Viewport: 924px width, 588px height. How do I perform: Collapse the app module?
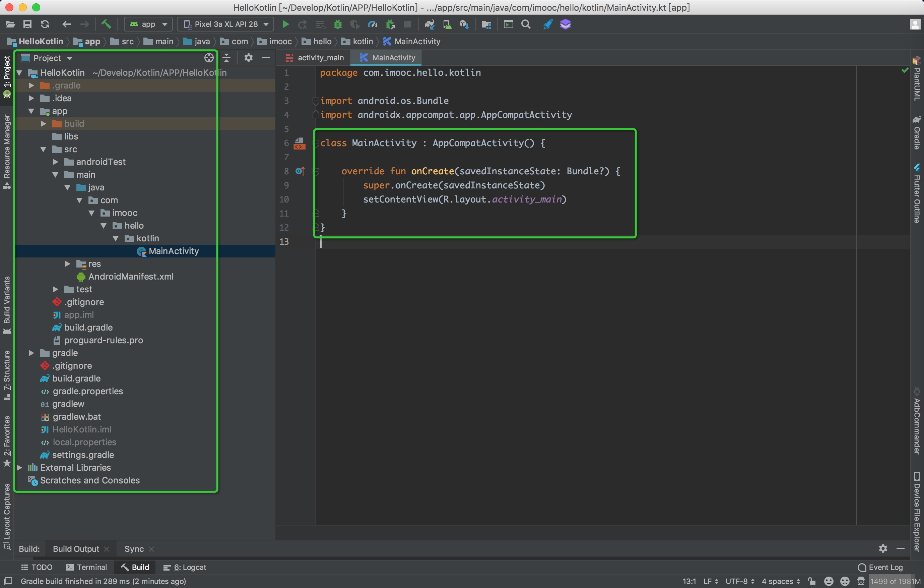coord(31,111)
